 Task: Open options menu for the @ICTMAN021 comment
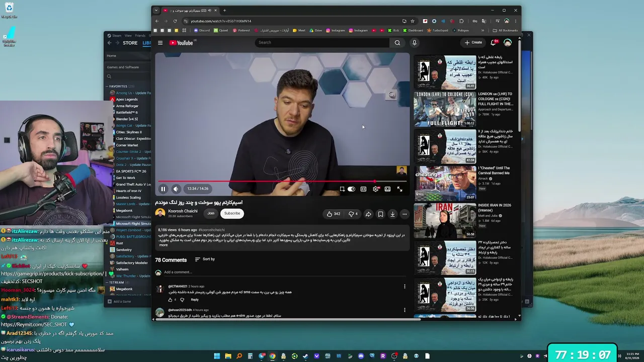pyautogui.click(x=405, y=287)
